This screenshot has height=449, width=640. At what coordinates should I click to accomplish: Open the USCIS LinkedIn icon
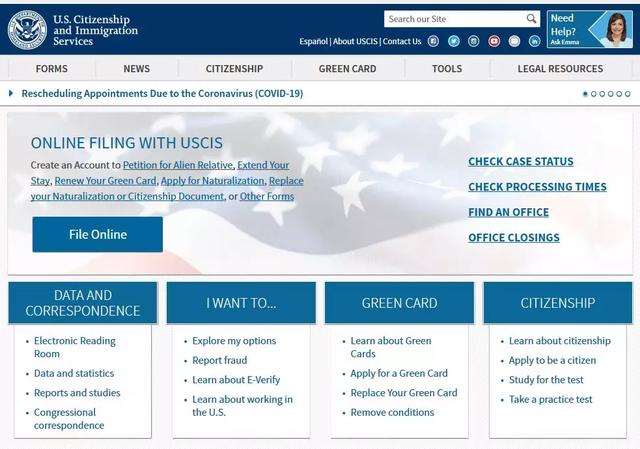pyautogui.click(x=534, y=41)
